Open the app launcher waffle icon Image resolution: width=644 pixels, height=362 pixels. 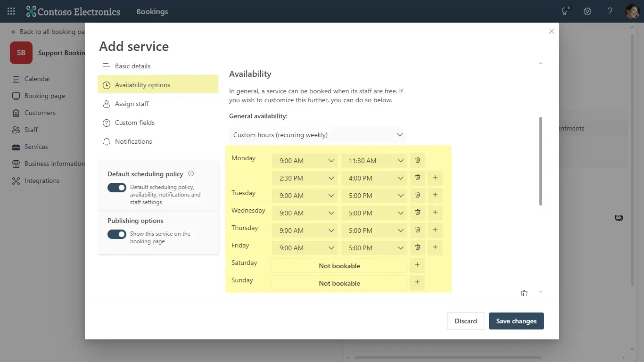(x=11, y=11)
